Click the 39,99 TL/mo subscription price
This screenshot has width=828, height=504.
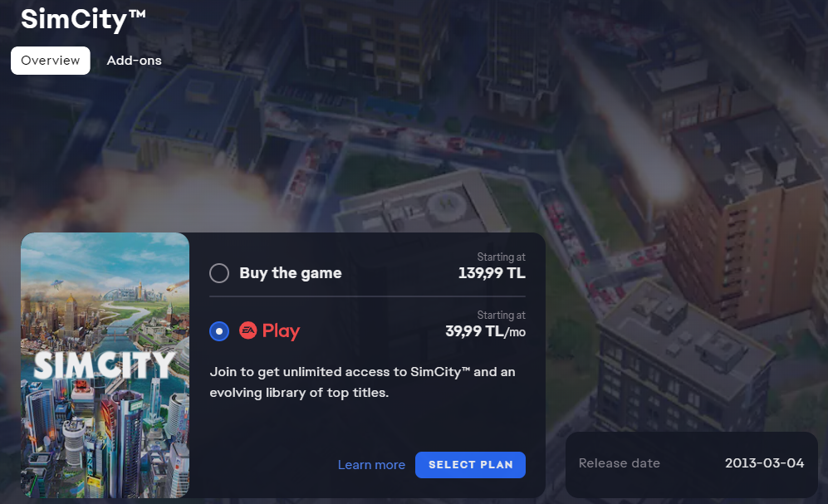click(x=485, y=331)
